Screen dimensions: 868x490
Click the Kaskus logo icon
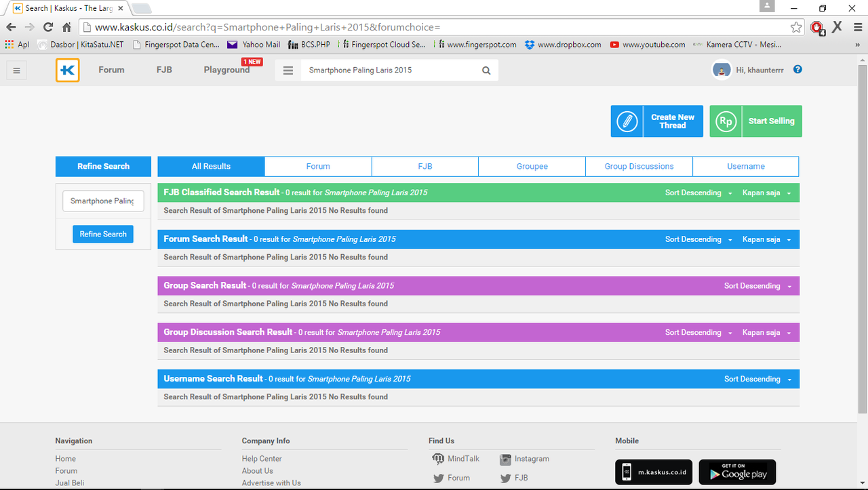click(68, 70)
